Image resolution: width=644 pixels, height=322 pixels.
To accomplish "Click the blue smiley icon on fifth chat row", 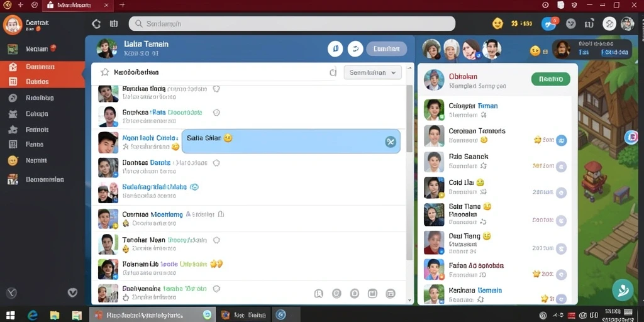I will [x=194, y=187].
